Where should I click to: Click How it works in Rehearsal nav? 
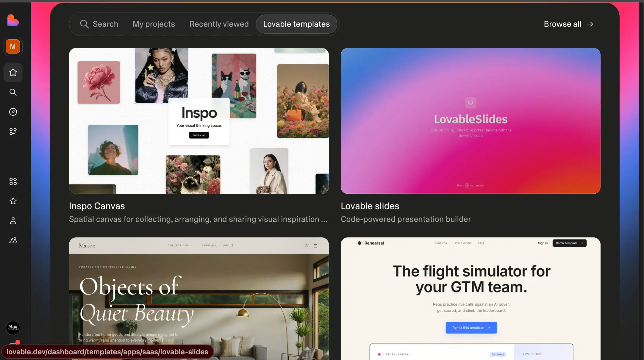pyautogui.click(x=462, y=243)
